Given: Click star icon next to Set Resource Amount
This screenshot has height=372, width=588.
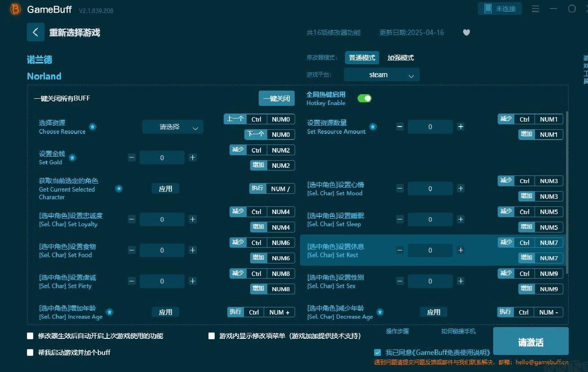Looking at the screenshot, I should point(373,127).
